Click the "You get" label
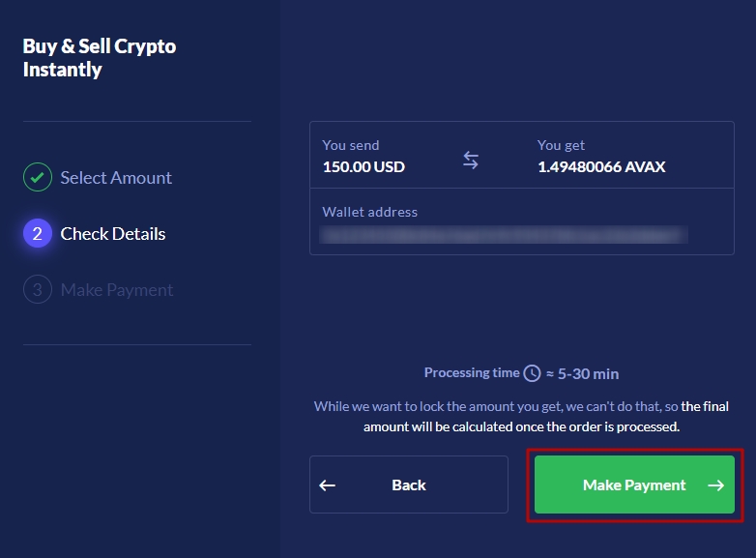The image size is (756, 558). [562, 145]
